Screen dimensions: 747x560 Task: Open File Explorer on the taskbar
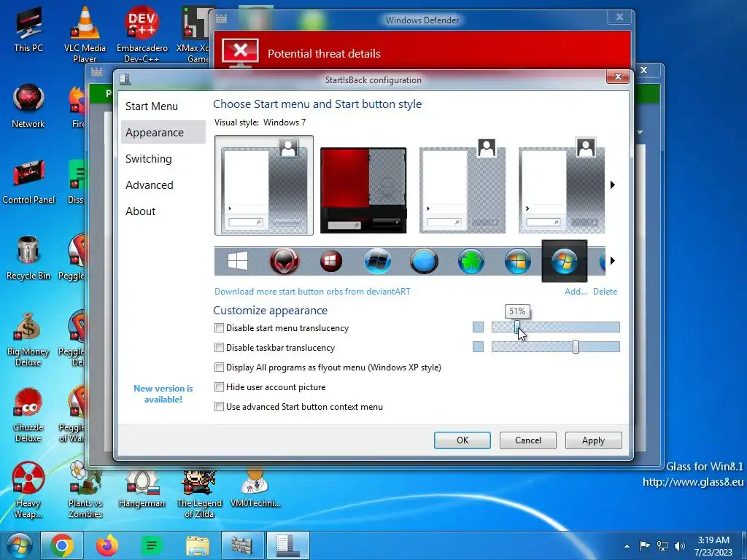pyautogui.click(x=197, y=545)
